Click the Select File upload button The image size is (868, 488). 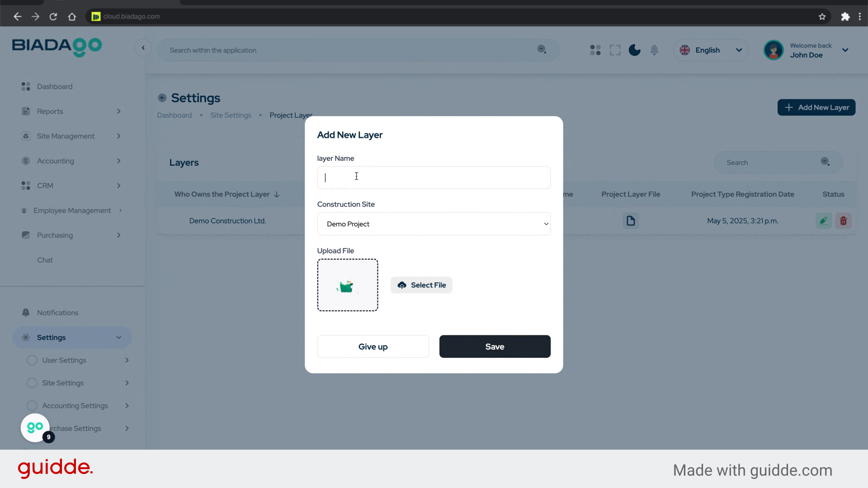[421, 285]
